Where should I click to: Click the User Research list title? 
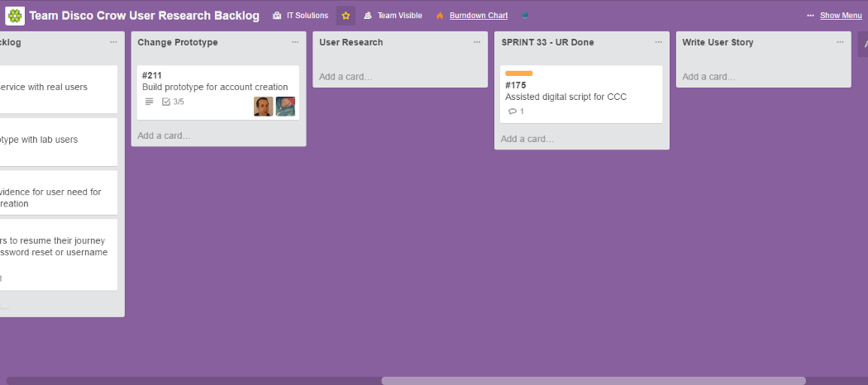351,42
